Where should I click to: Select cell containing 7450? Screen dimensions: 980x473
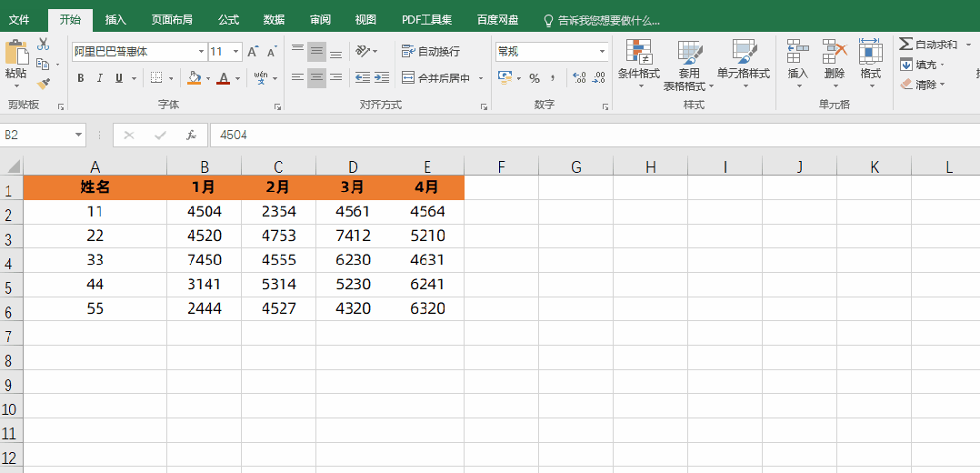(x=205, y=260)
